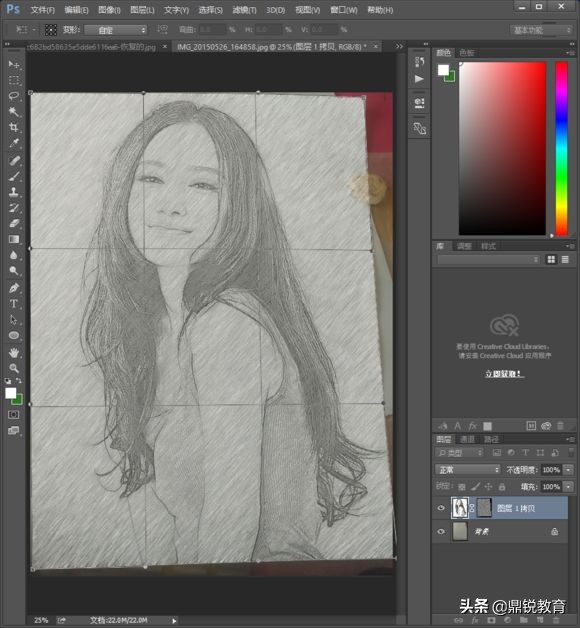580x628 pixels.
Task: Select the Eraser tool
Action: pos(14,223)
